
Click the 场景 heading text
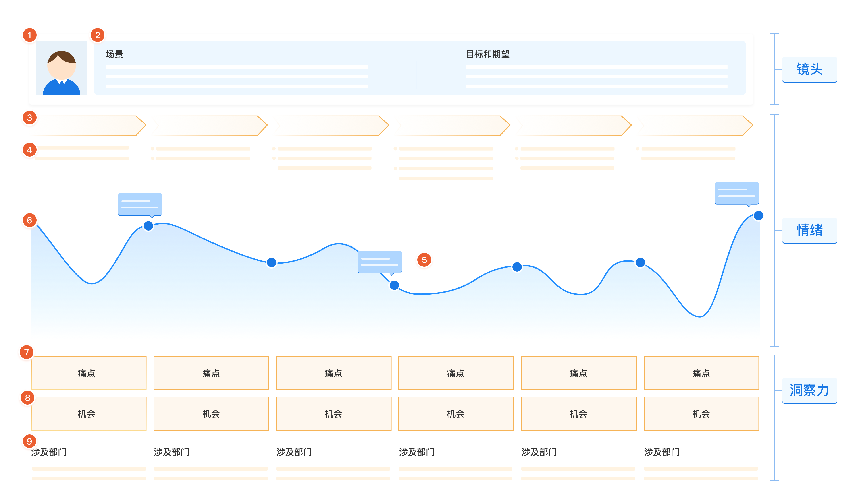tap(114, 54)
